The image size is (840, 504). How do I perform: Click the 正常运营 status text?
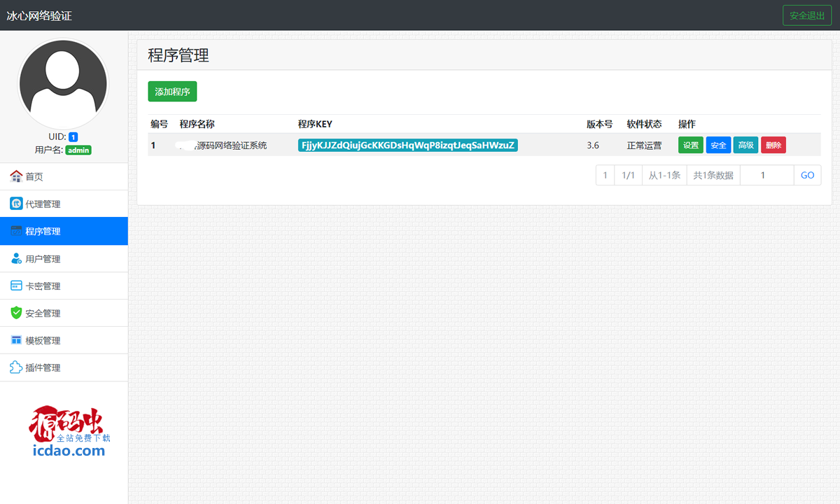644,146
